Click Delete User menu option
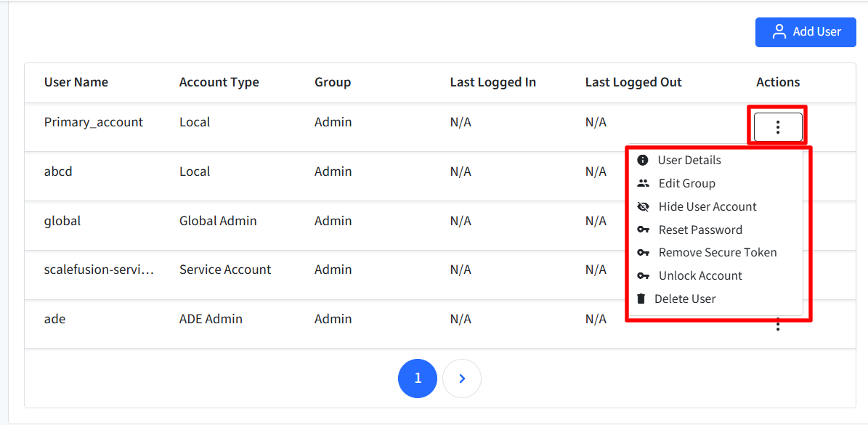Viewport: 868px width, 425px height. pos(684,299)
